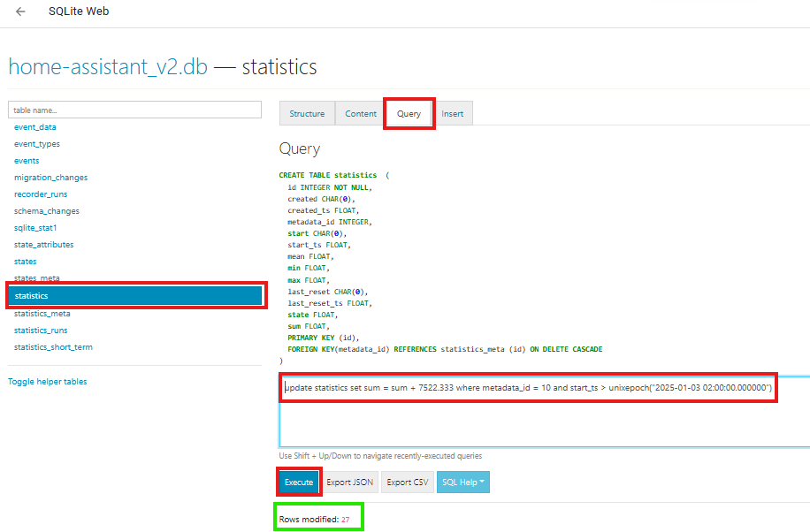
Task: Click the Export CSV button
Action: (408, 483)
